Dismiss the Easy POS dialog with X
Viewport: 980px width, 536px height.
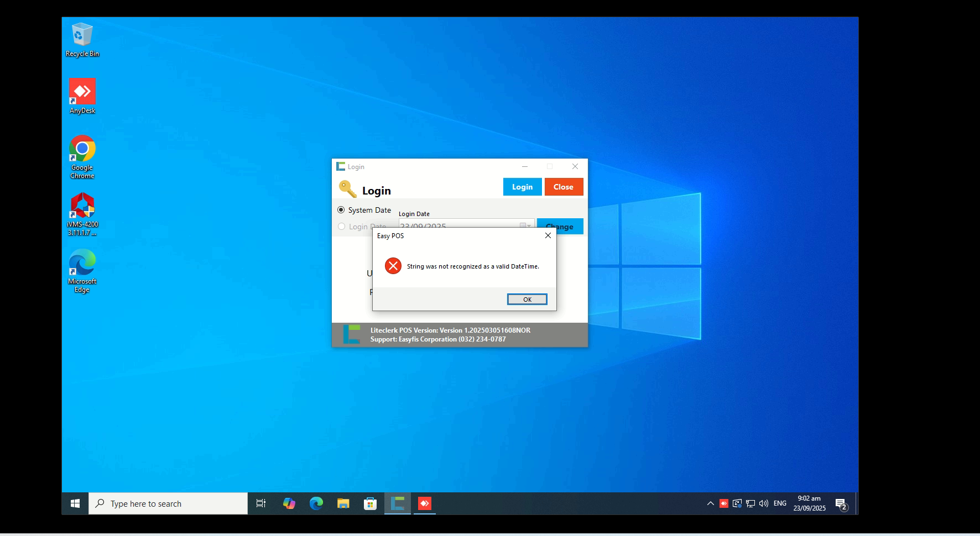point(548,235)
